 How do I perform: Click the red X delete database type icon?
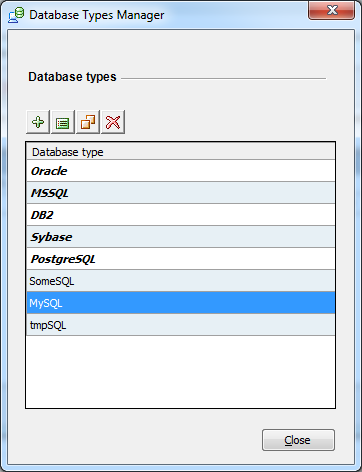113,122
